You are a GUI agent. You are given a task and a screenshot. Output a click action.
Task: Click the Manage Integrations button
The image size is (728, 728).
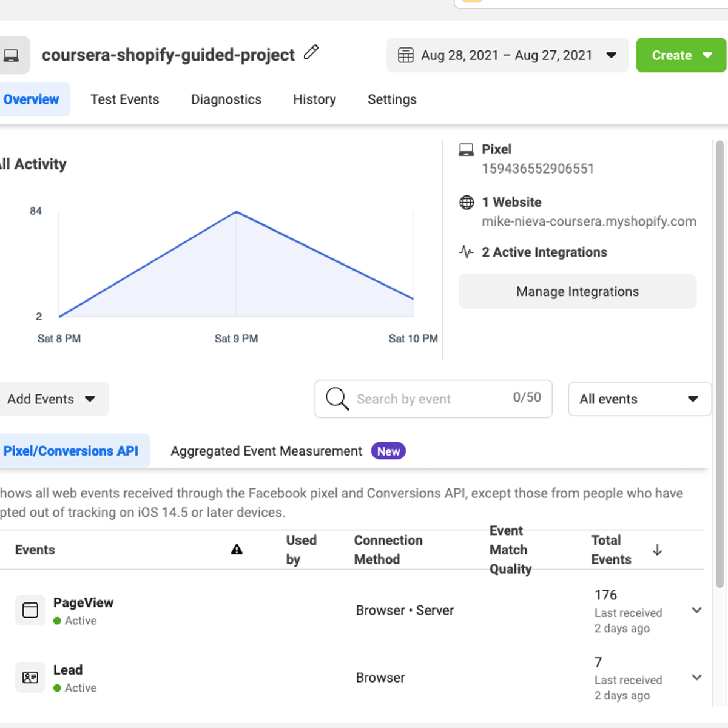577,291
